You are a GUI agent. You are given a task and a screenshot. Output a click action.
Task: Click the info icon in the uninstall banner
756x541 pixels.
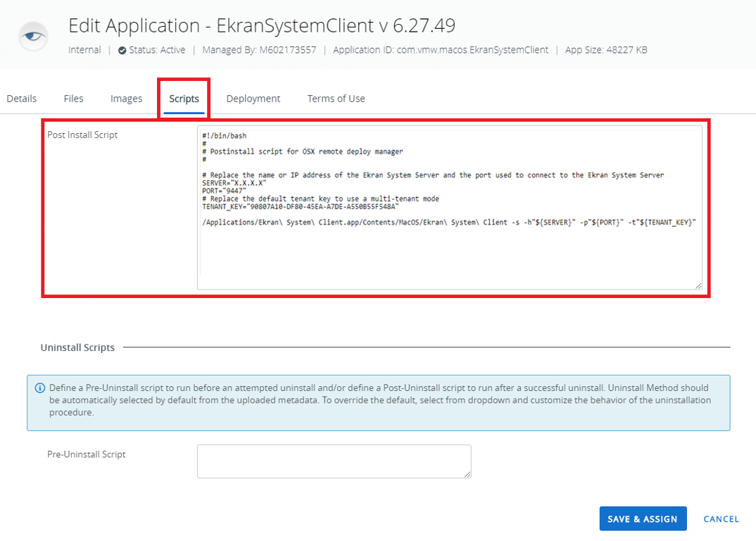39,387
